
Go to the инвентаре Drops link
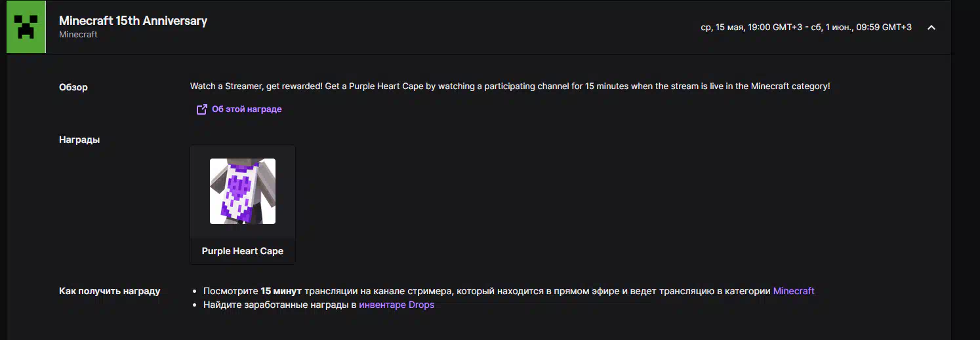click(x=397, y=305)
